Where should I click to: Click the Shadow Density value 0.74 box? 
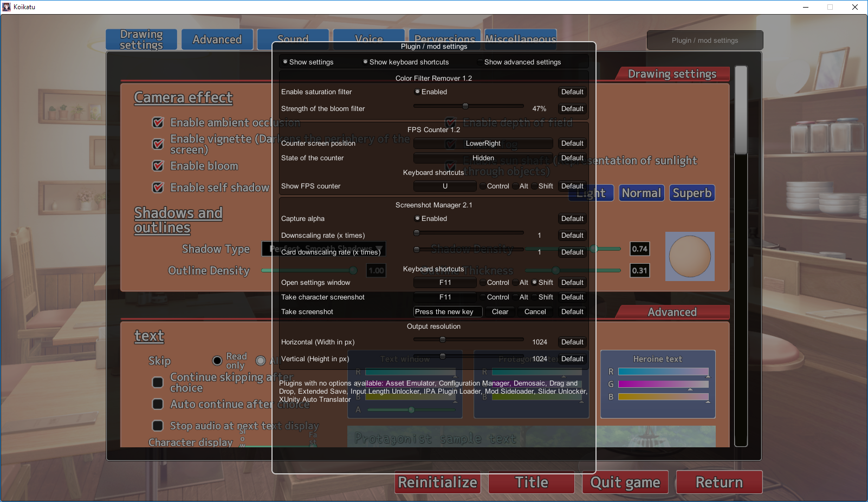640,249
